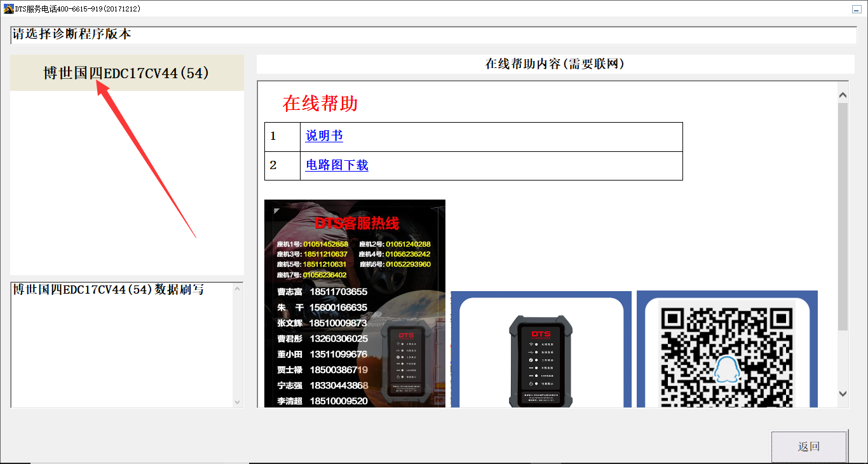Click the DTS app icon in title bar
Image resolution: width=868 pixels, height=464 pixels.
tap(8, 9)
